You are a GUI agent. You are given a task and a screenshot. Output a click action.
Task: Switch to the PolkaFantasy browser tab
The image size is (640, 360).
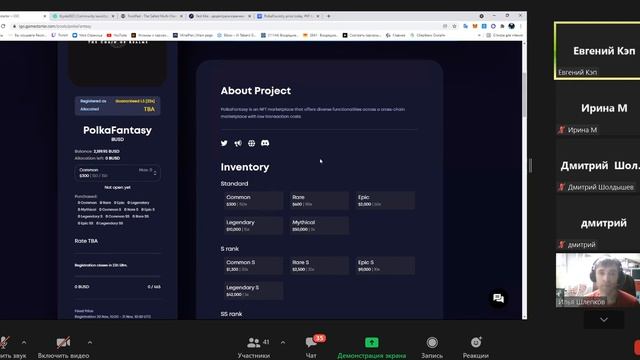(288, 16)
